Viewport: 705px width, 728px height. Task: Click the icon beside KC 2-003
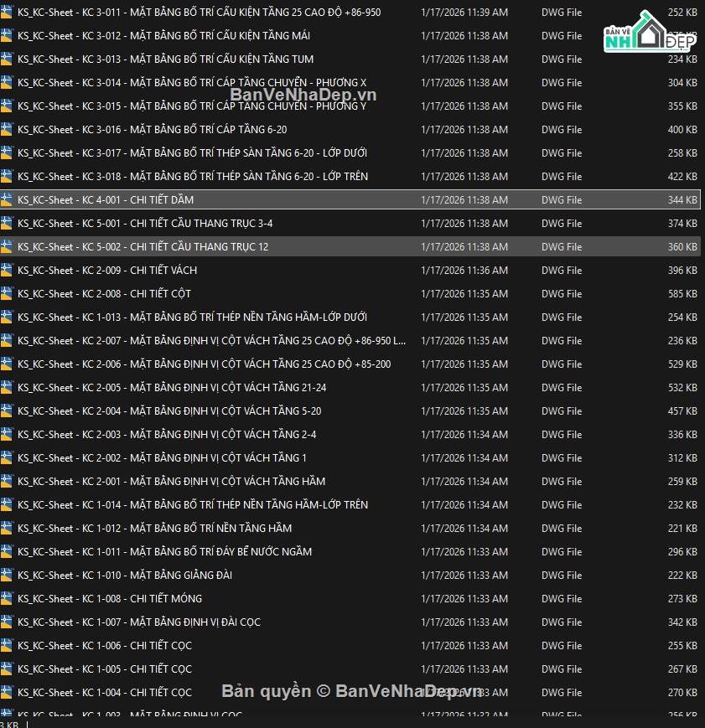coord(7,434)
